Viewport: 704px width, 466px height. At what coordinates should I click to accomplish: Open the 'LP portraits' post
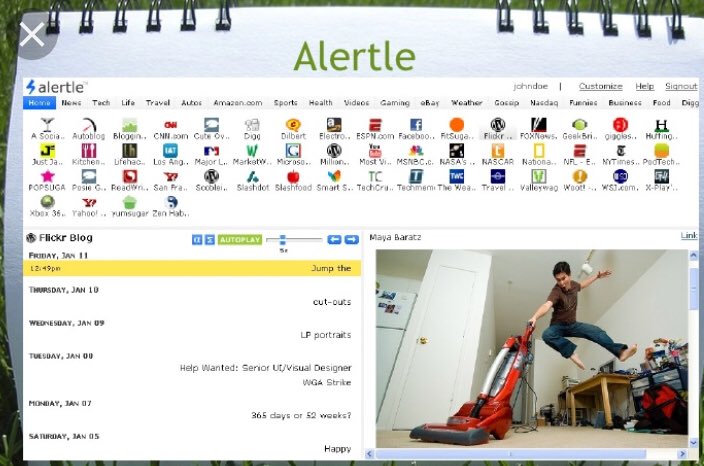click(326, 335)
